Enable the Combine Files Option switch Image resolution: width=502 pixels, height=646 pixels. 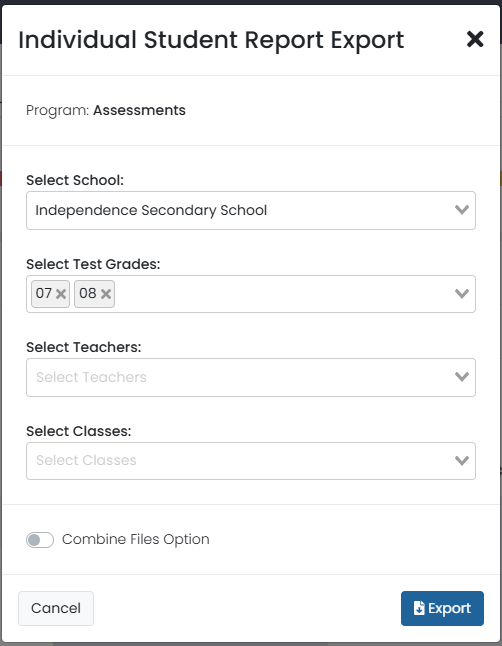pos(40,540)
